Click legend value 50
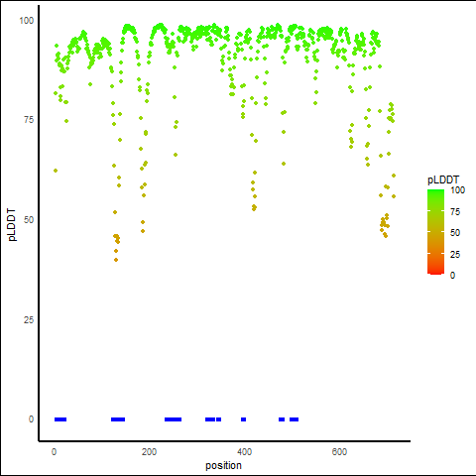 455,233
